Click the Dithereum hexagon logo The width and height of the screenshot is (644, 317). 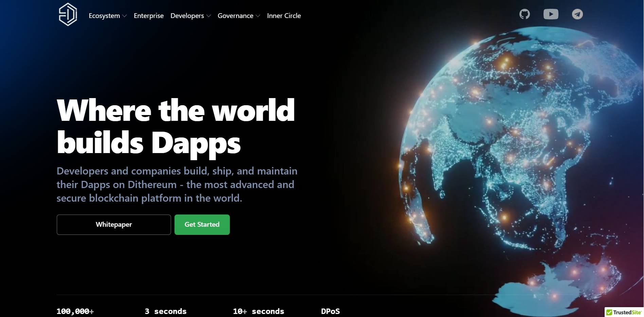68,15
